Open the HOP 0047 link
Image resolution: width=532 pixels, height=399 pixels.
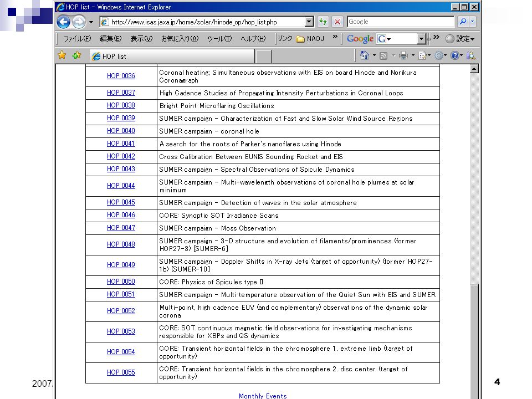click(x=121, y=228)
